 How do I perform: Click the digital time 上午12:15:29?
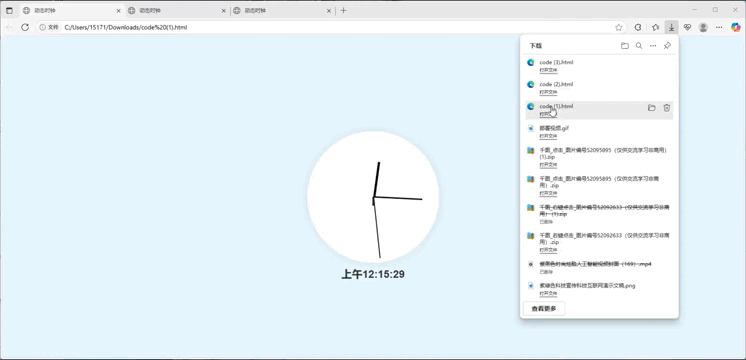[x=373, y=274]
